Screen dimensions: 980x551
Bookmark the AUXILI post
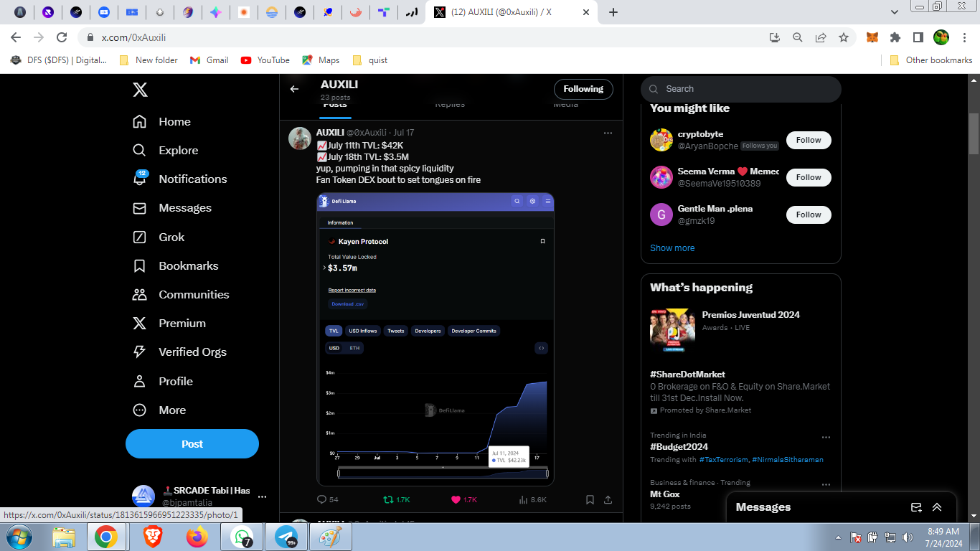pos(590,499)
